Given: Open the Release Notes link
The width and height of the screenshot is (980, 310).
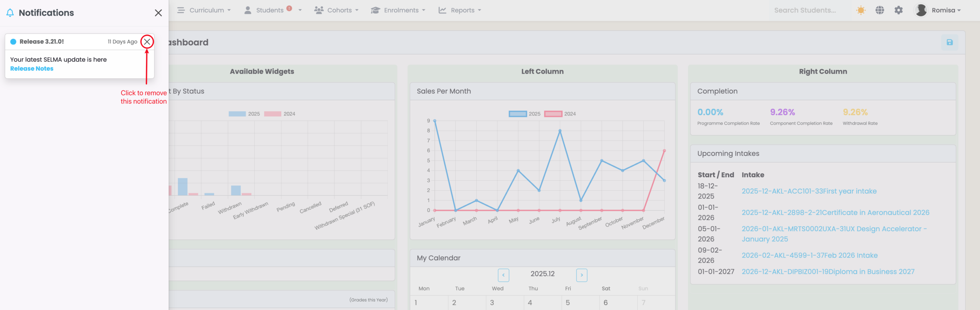Looking at the screenshot, I should point(32,69).
